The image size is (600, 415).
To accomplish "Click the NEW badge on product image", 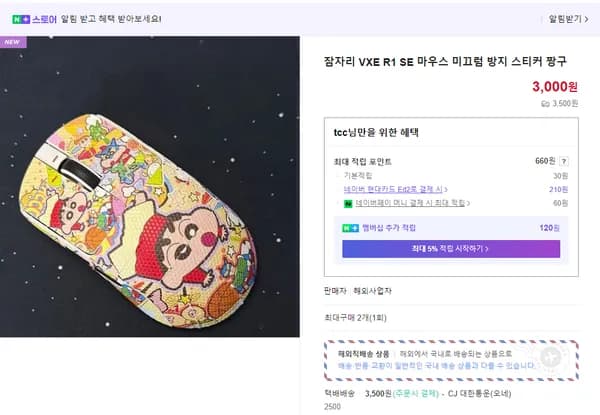I will [x=13, y=42].
